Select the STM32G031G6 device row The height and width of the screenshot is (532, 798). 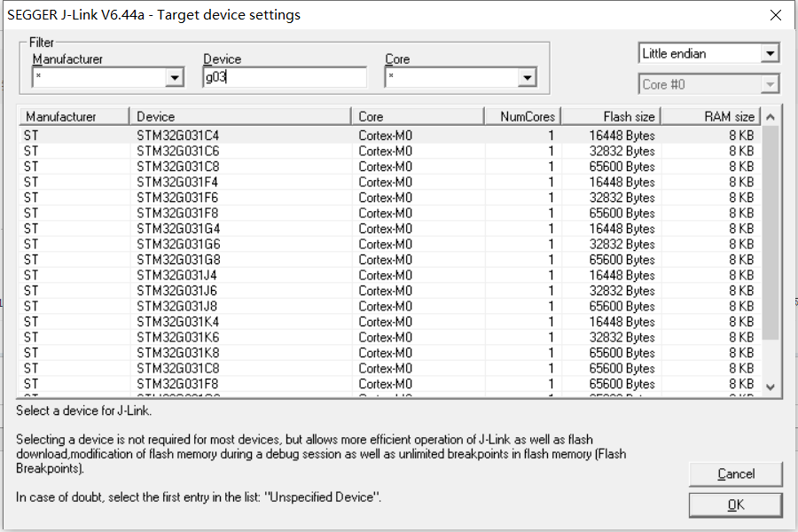coord(389,245)
